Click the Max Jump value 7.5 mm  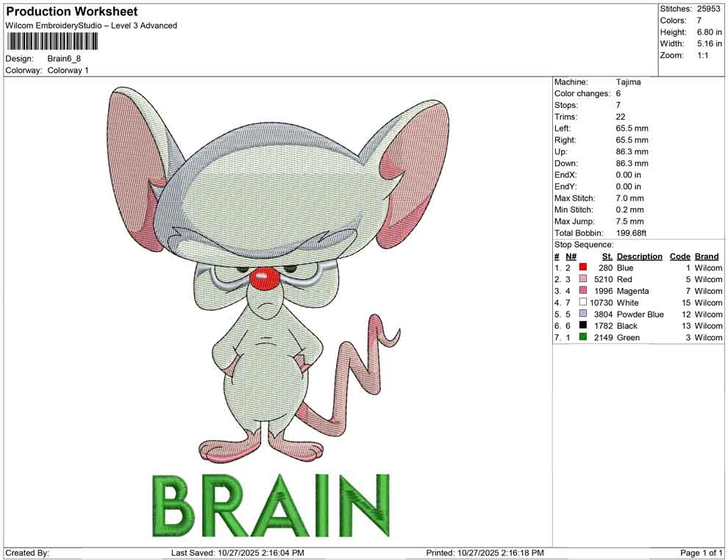coord(629,221)
